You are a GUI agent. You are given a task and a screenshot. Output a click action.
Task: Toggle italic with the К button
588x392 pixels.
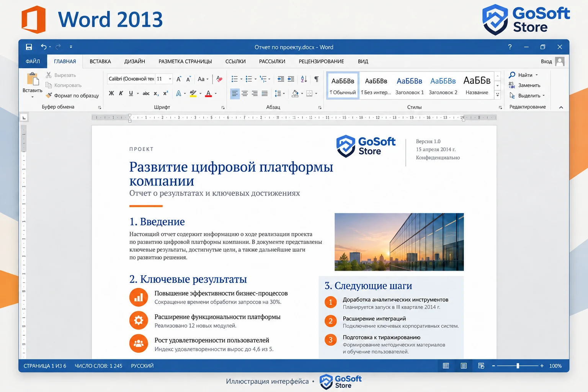[121, 93]
